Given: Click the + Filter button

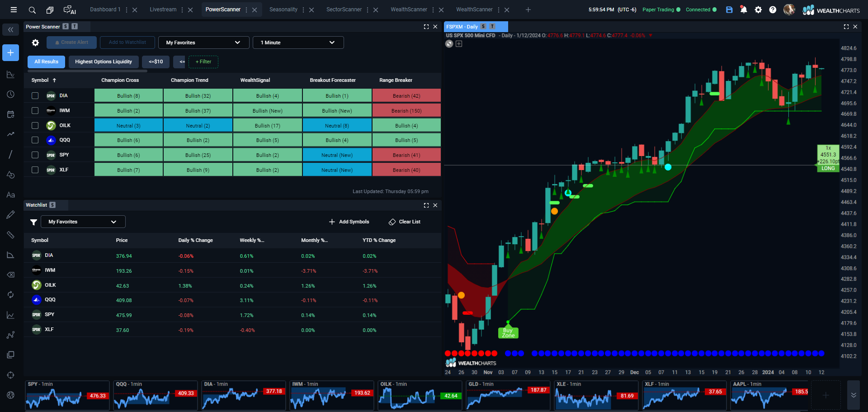Looking at the screenshot, I should tap(203, 62).
